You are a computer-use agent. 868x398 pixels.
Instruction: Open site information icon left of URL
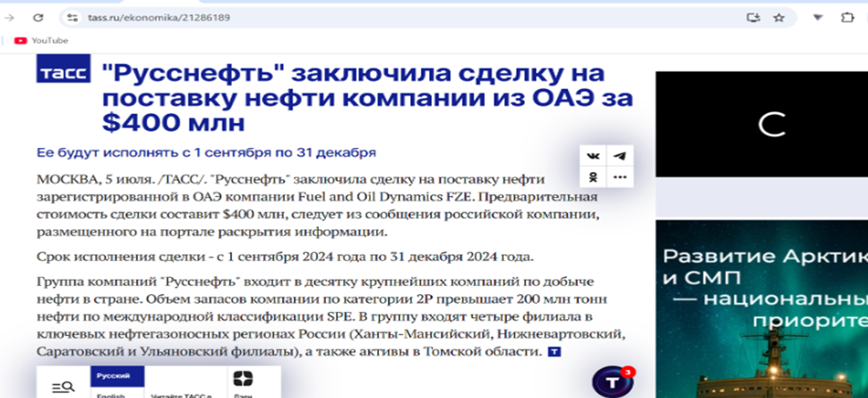(x=73, y=17)
